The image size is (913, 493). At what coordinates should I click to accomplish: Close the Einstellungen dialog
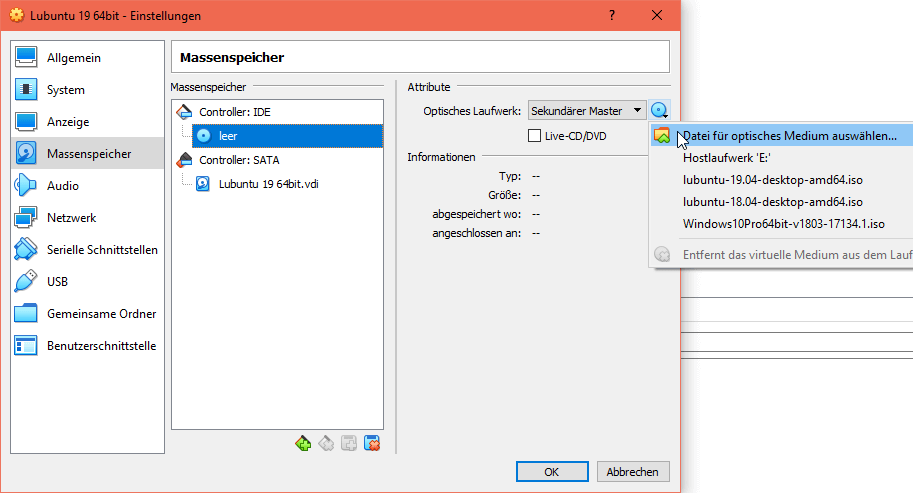657,15
